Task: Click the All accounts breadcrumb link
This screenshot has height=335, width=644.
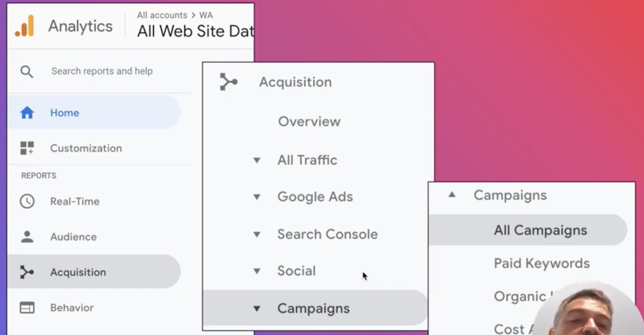Action: [x=162, y=15]
